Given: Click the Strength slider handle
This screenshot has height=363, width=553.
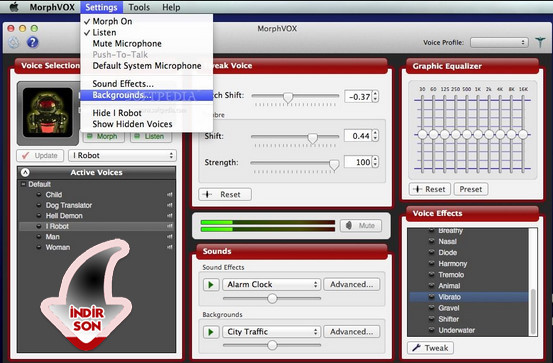Looking at the screenshot, I should [x=334, y=164].
